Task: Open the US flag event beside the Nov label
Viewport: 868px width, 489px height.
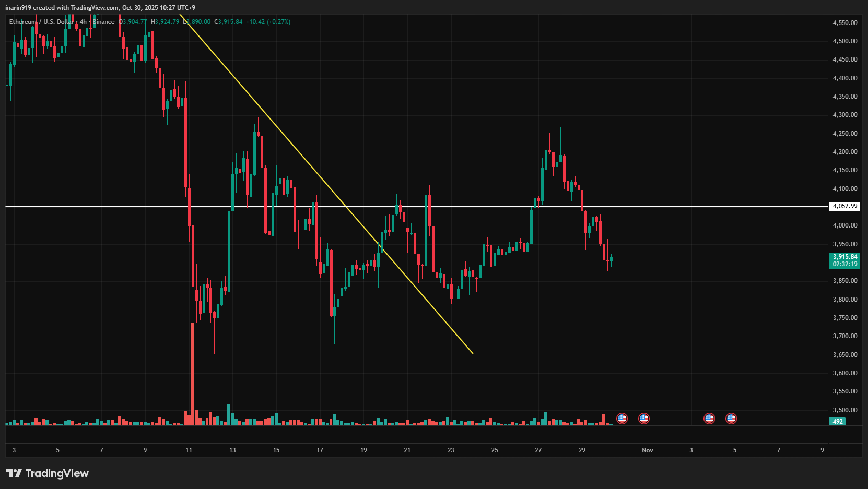Action: tap(643, 418)
